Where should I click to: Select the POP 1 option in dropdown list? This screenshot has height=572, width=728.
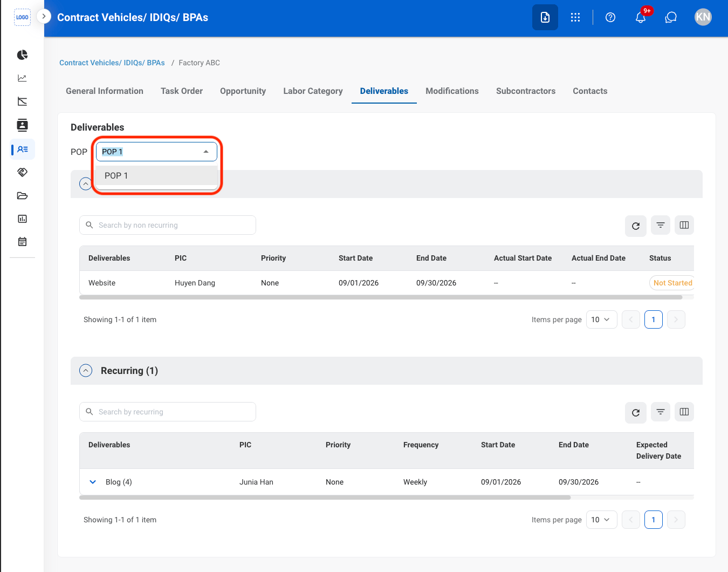pos(156,175)
